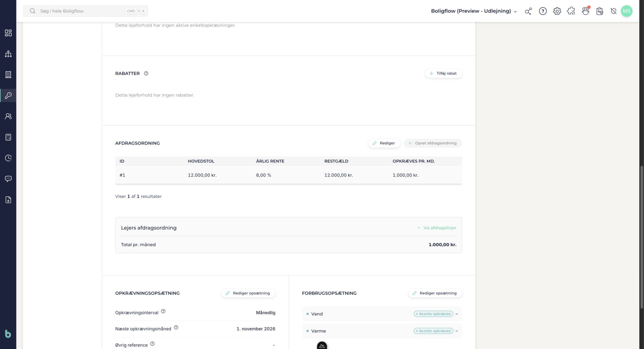Open the buildings sidebar icon
The height and width of the screenshot is (349, 644).
tap(8, 75)
